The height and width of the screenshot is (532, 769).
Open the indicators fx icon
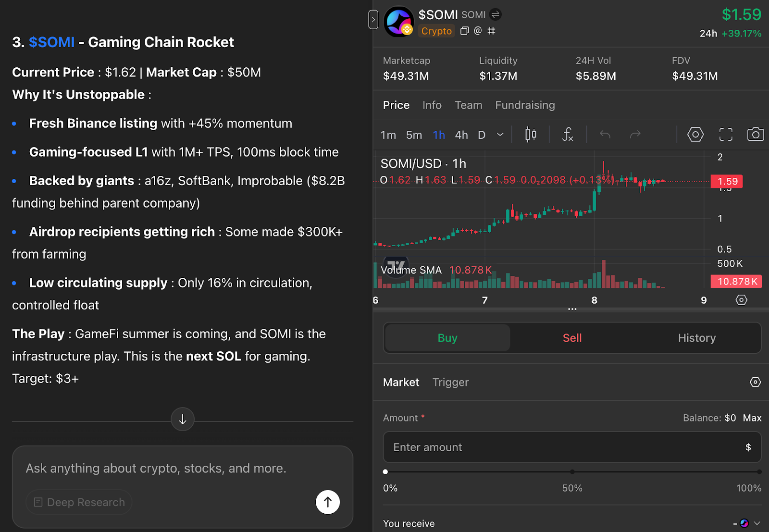click(x=568, y=135)
